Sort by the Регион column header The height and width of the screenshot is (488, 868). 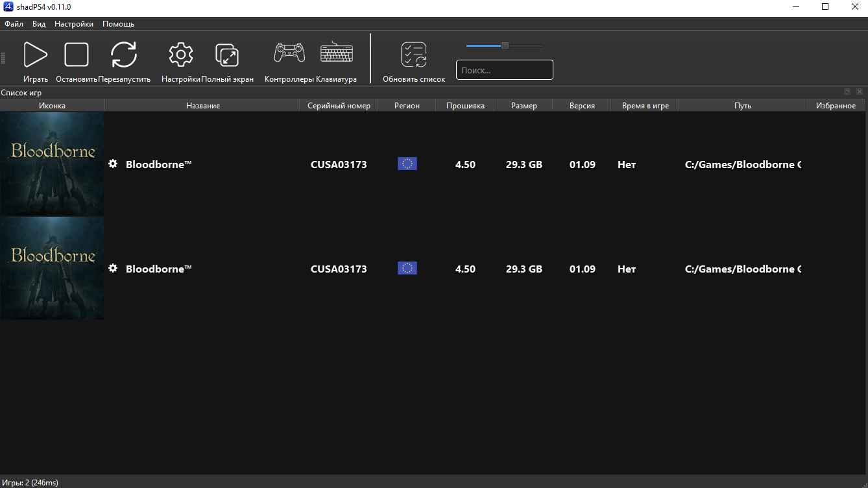[x=407, y=106]
